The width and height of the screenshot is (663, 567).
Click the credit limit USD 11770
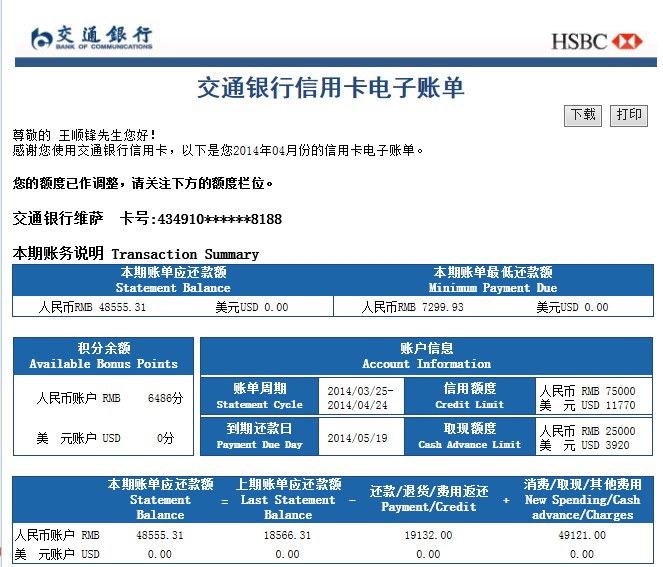pos(588,405)
